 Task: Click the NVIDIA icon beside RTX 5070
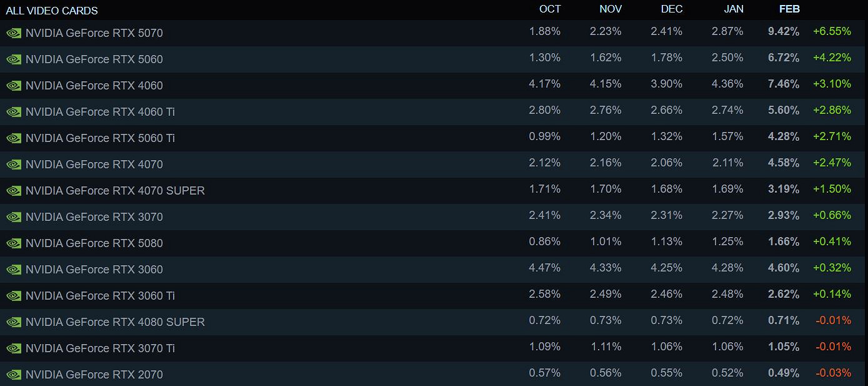(x=14, y=33)
